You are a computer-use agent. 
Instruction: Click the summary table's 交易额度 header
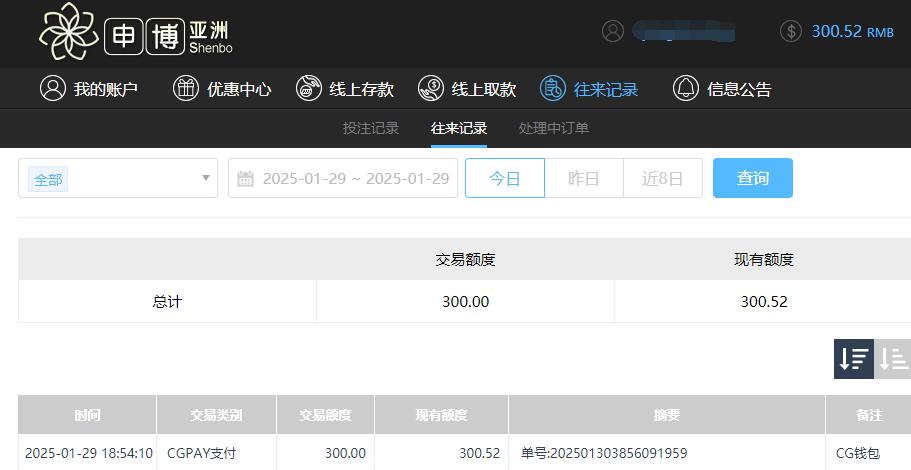click(465, 259)
